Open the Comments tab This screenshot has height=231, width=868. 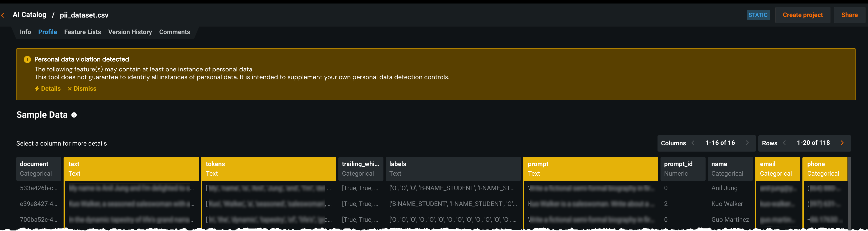click(x=174, y=32)
